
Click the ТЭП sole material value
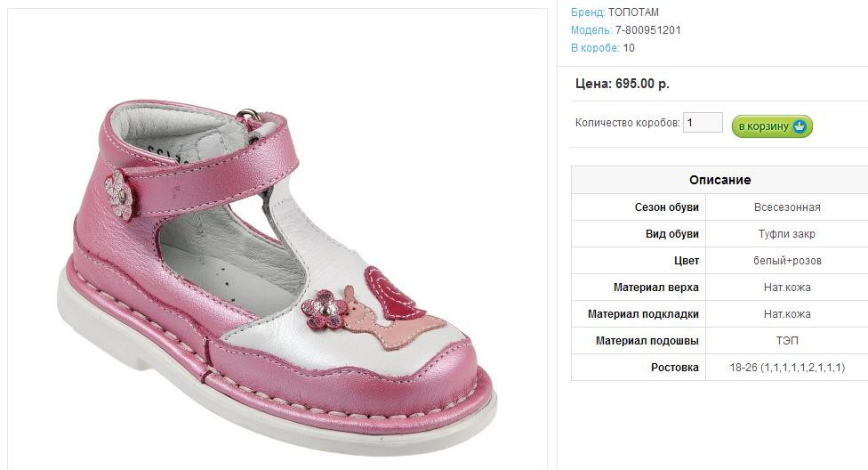[786, 341]
